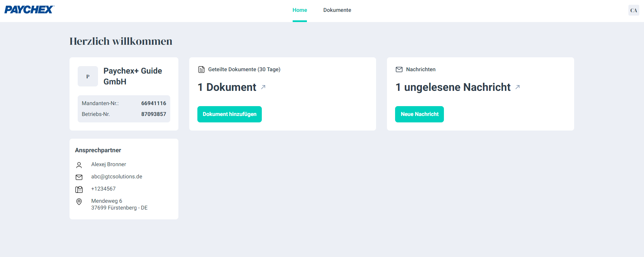The height and width of the screenshot is (257, 644).
Task: Click the email envelope icon in Ansprechpartner
Action: [79, 177]
